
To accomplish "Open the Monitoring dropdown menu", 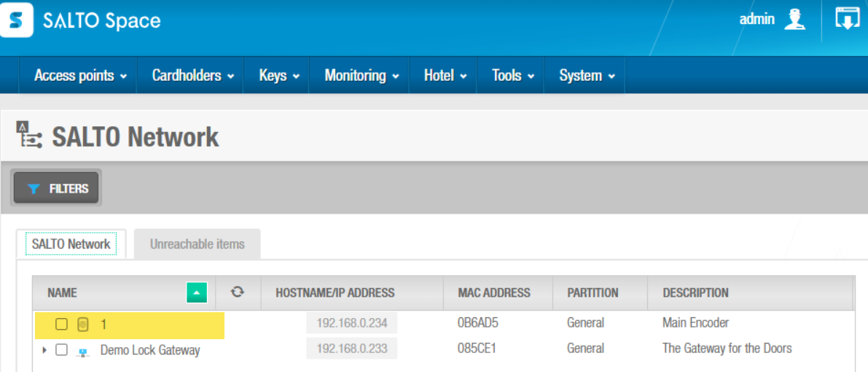I will [x=361, y=76].
